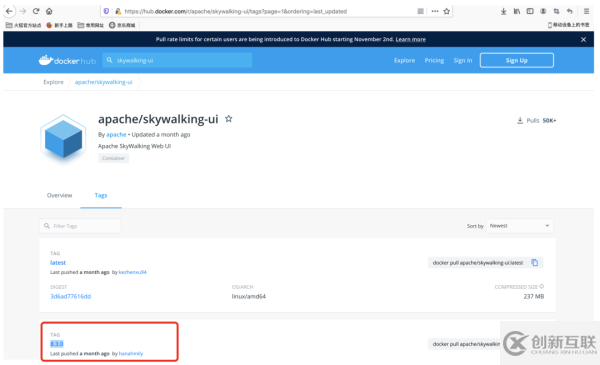Dismiss the pull rate limits banner

point(583,39)
